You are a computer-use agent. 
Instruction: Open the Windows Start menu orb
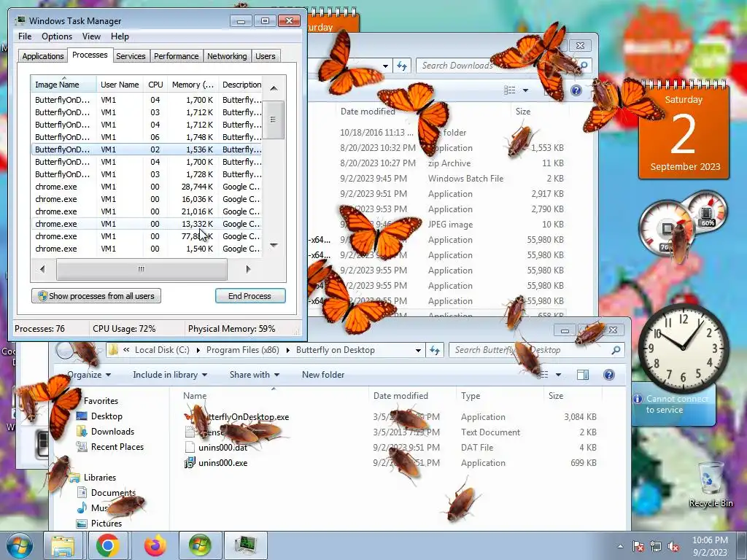tap(20, 545)
